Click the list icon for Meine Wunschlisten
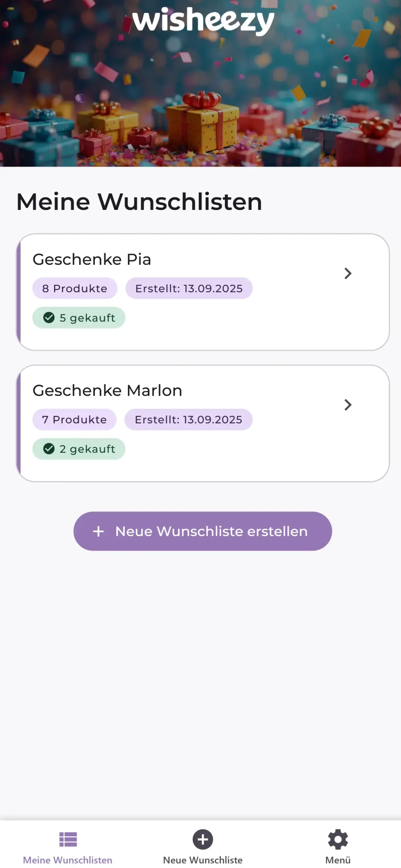The image size is (401, 868). (x=68, y=839)
